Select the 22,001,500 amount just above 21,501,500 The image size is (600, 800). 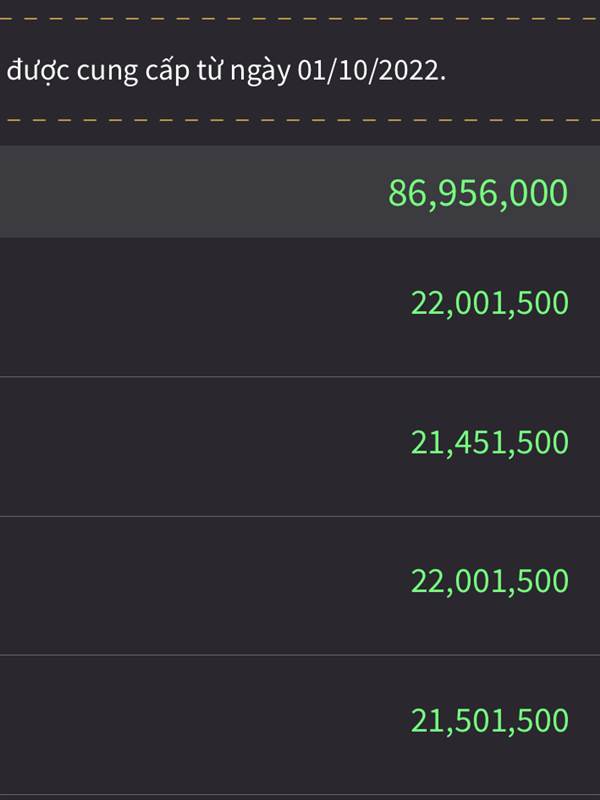click(x=489, y=581)
